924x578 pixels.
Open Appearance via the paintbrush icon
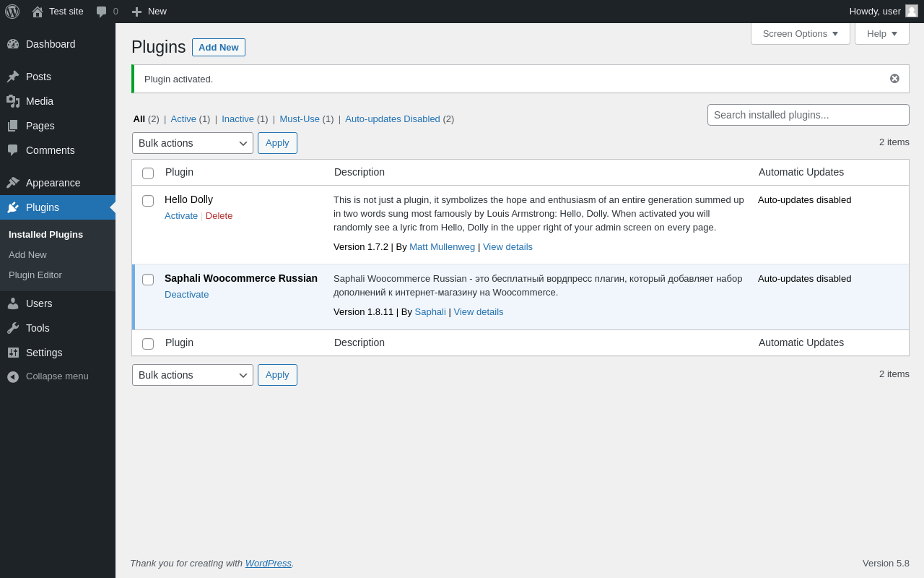[13, 183]
